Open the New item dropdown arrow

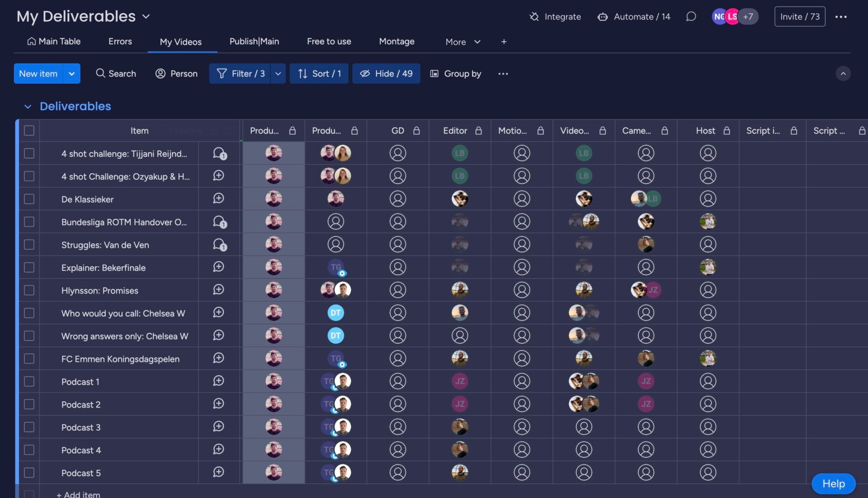pyautogui.click(x=71, y=74)
